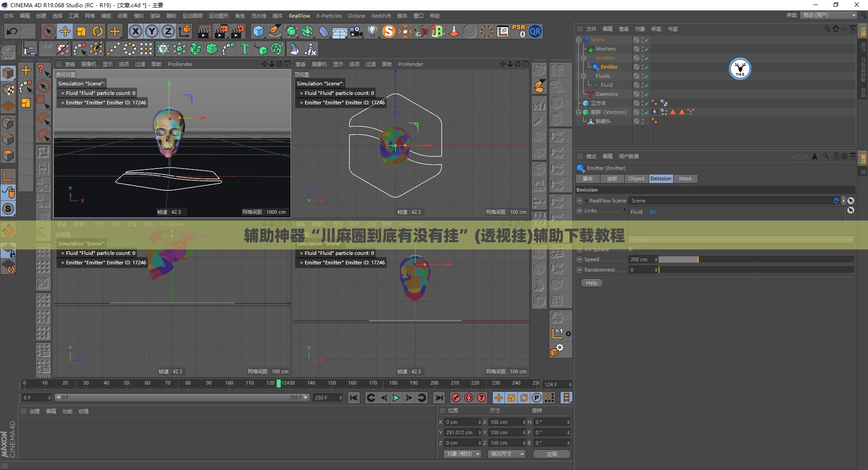This screenshot has width=868, height=470.
Task: Toggle enable checkmark for Fluid object
Action: tap(647, 85)
